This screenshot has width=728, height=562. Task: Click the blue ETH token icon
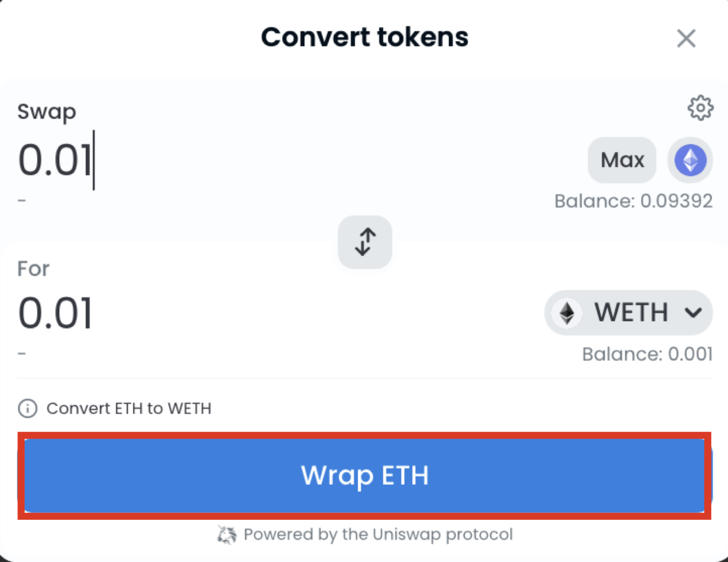pyautogui.click(x=690, y=160)
